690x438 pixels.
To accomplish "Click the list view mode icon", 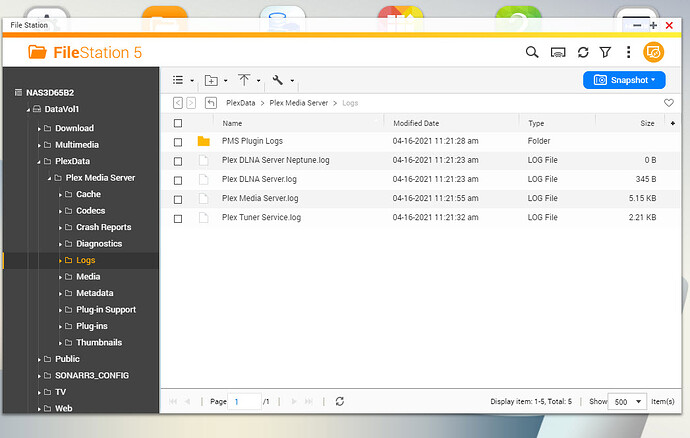I will 178,80.
